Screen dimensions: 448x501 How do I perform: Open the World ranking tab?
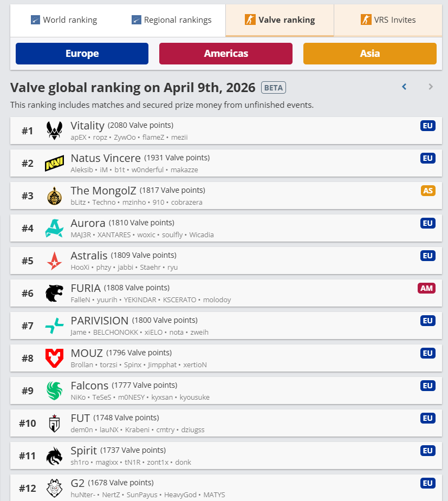click(64, 20)
